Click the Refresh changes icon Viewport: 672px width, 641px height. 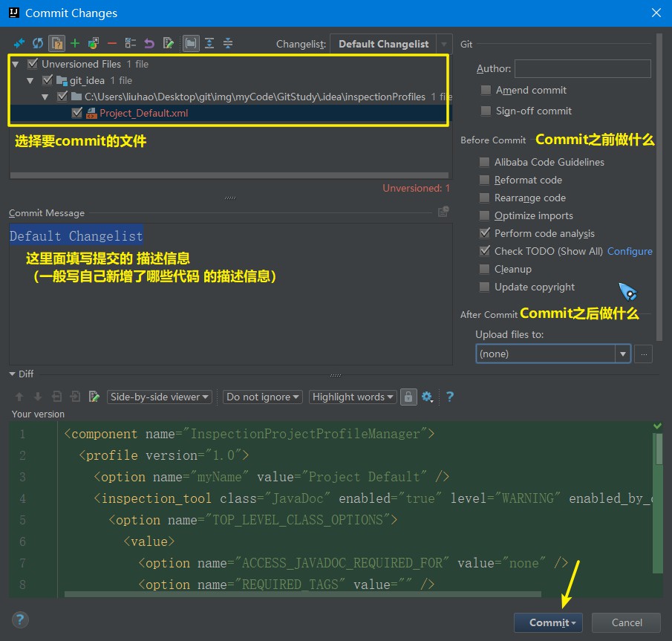tap(38, 43)
